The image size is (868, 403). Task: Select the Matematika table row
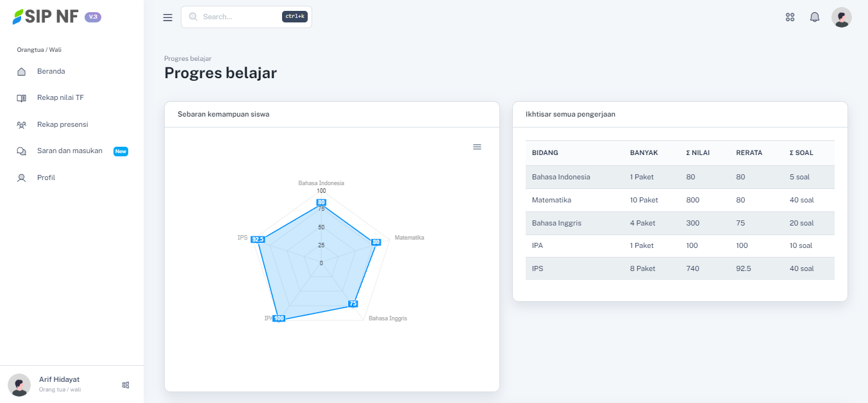680,201
